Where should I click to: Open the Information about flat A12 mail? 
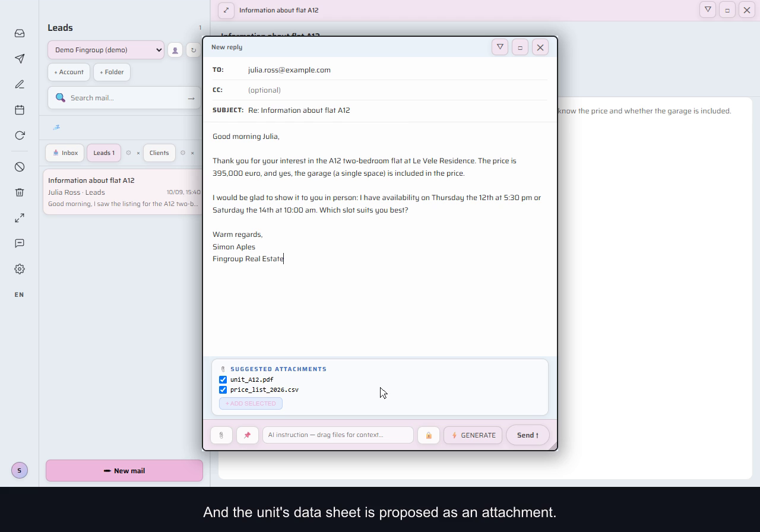(123, 191)
